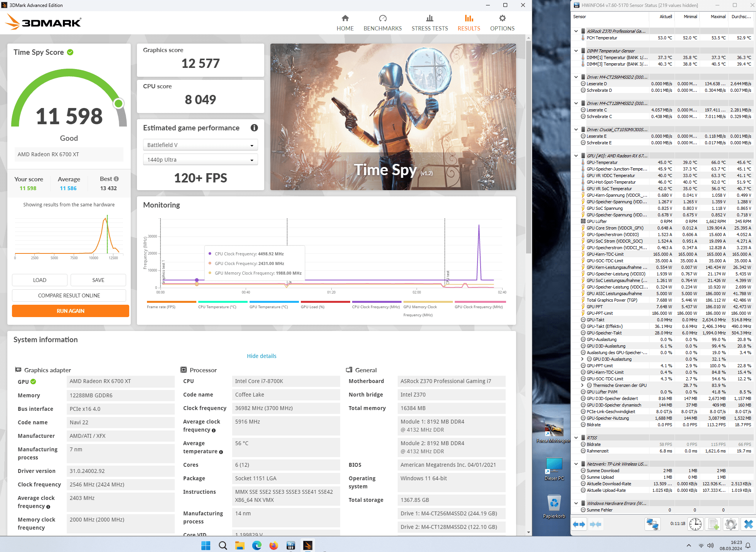Open the Forza Motorsport desktop shortcut
The image size is (756, 552).
tap(553, 431)
